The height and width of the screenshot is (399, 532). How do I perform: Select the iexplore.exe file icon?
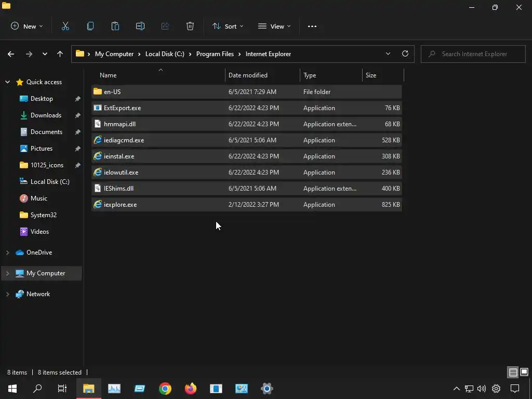(98, 204)
